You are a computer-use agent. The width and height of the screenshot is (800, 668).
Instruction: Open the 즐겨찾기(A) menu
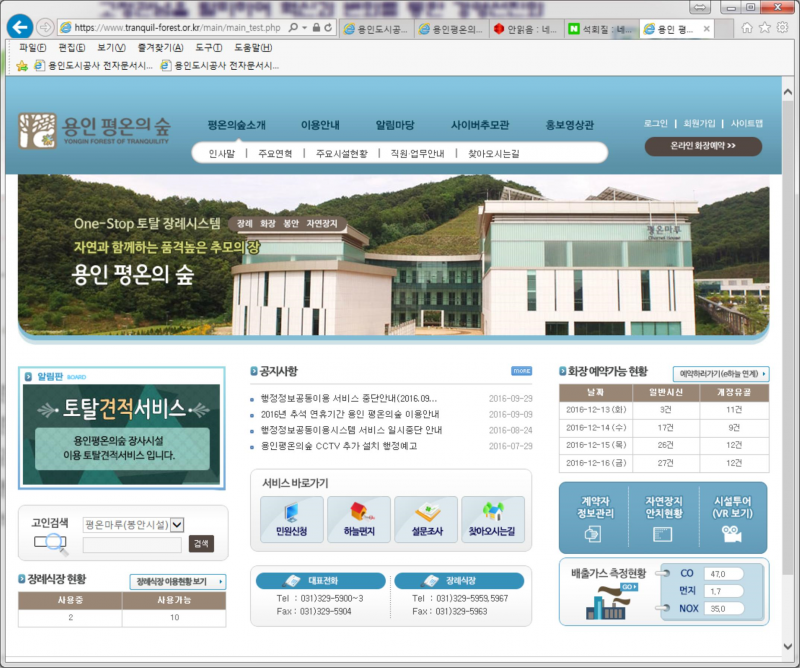pos(160,47)
